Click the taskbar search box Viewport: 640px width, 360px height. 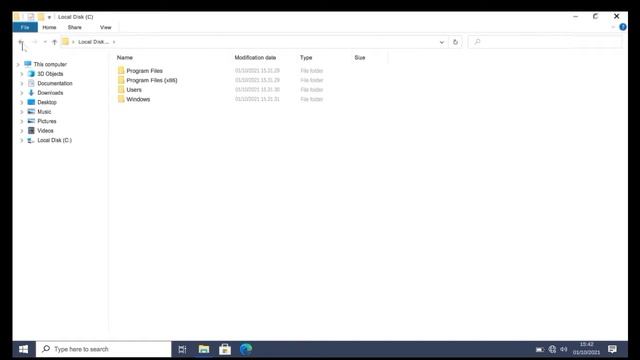click(x=104, y=349)
